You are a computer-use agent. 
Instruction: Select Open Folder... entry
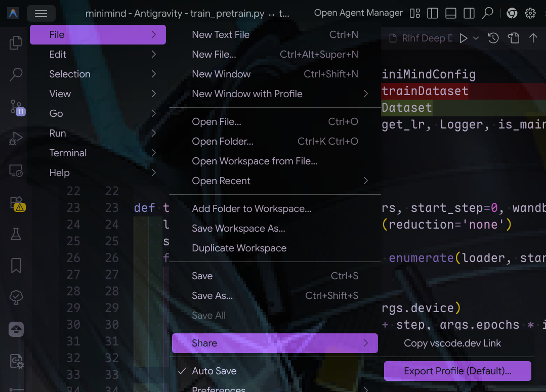tap(275, 141)
